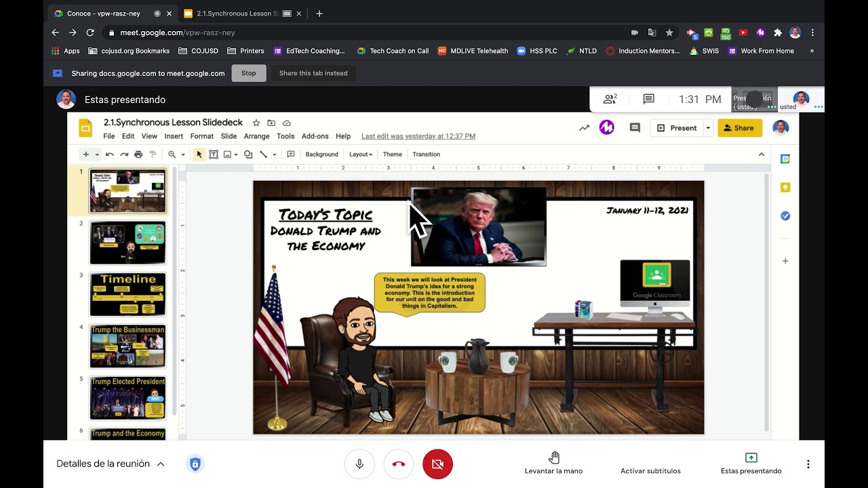Image resolution: width=868 pixels, height=488 pixels.
Task: Open comment history speech bubble icon
Action: 635,127
